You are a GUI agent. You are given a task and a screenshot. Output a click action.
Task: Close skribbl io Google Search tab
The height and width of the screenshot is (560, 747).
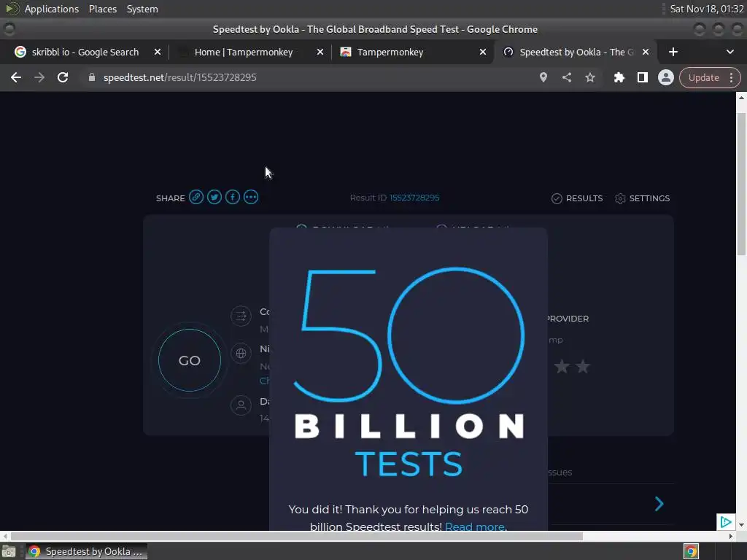(158, 52)
